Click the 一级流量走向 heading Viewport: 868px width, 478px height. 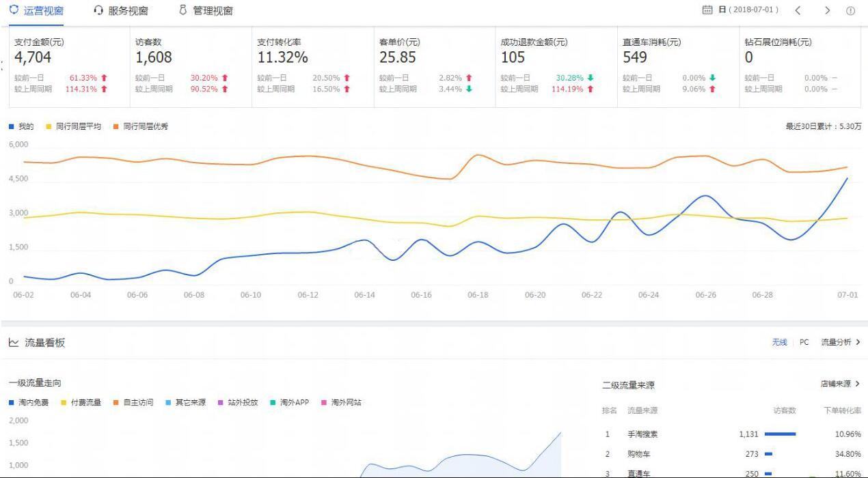coord(35,383)
